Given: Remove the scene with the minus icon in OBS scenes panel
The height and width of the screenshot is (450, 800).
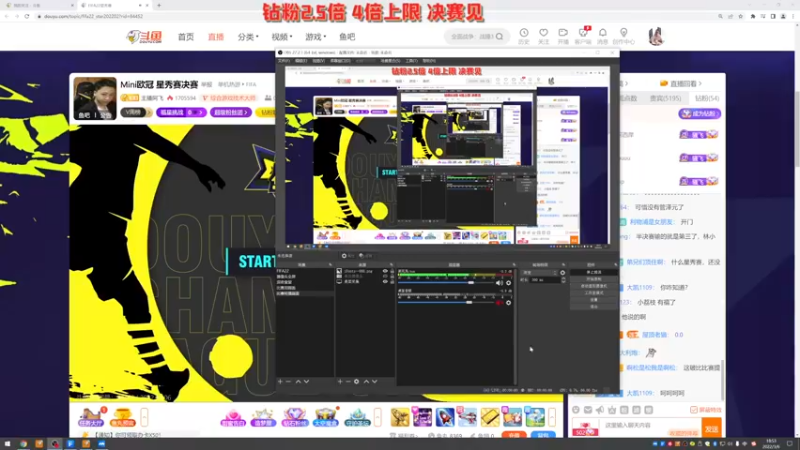Looking at the screenshot, I should [288, 381].
